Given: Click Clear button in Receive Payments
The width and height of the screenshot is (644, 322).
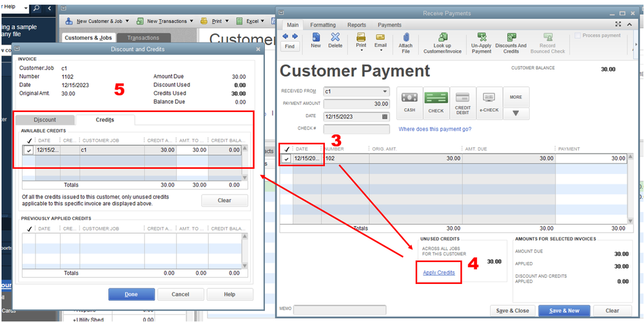Looking at the screenshot, I should [612, 310].
